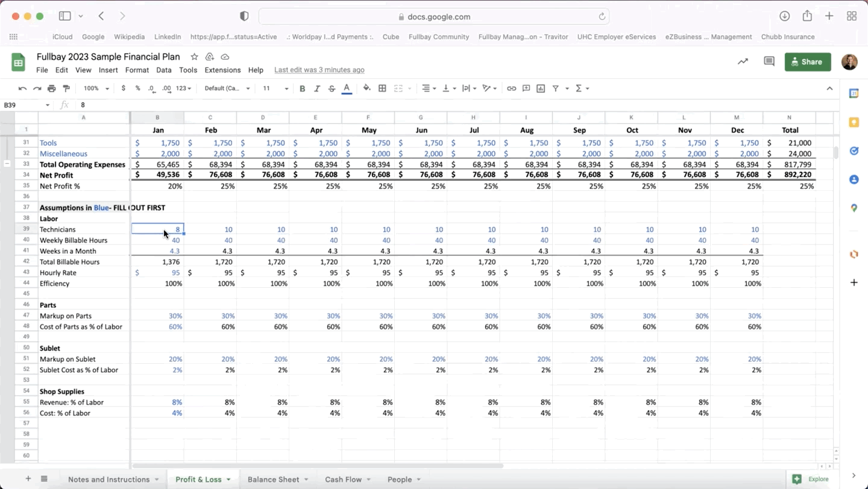Open the last edit history link

[x=319, y=70]
